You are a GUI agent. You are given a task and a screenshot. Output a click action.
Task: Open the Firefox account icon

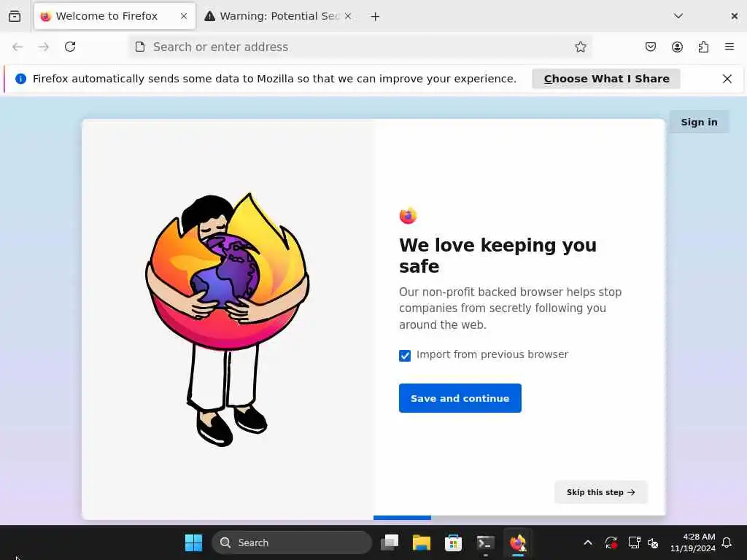[677, 47]
